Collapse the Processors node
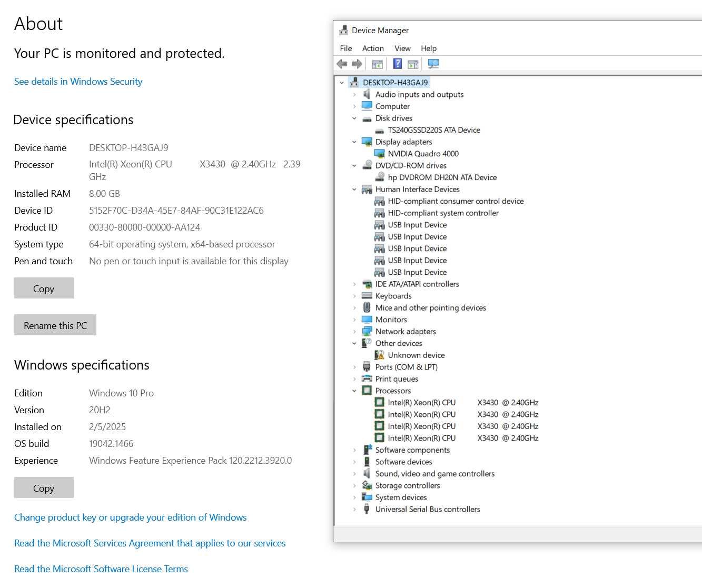The image size is (702, 588). [354, 391]
